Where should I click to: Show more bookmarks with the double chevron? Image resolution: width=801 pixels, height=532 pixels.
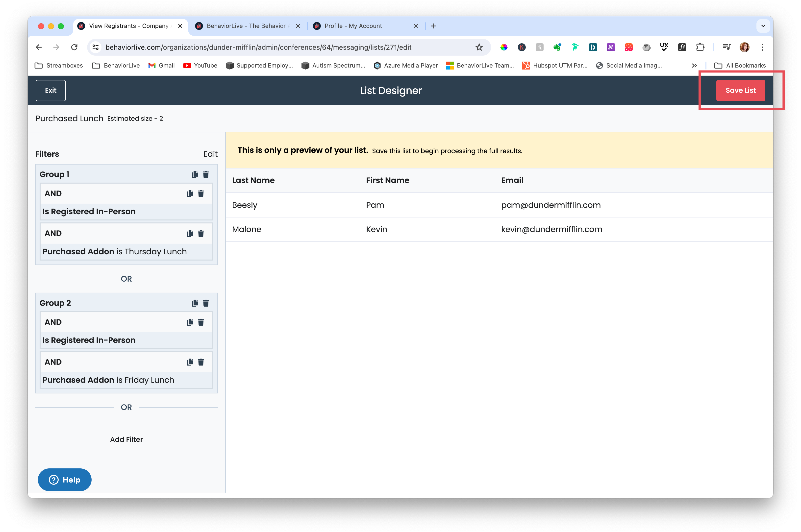(694, 66)
